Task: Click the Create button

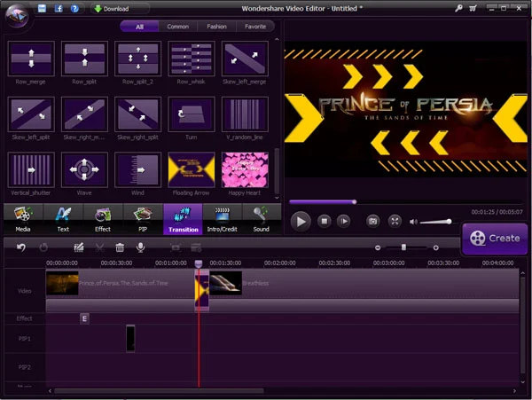Action: click(494, 238)
